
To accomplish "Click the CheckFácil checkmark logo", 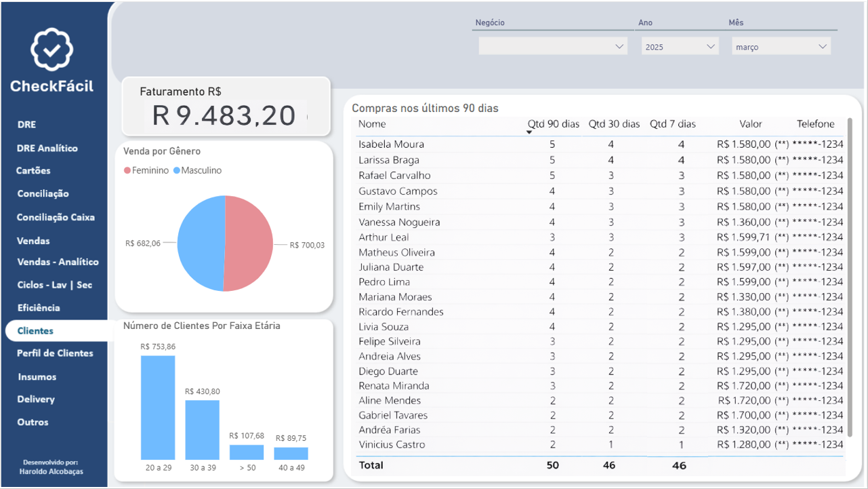I will tap(52, 50).
